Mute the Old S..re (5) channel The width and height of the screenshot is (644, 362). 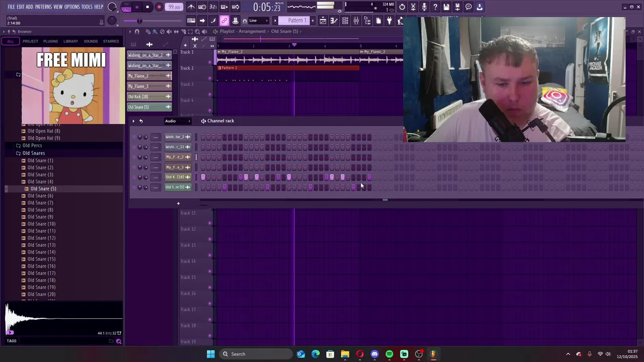(134, 187)
